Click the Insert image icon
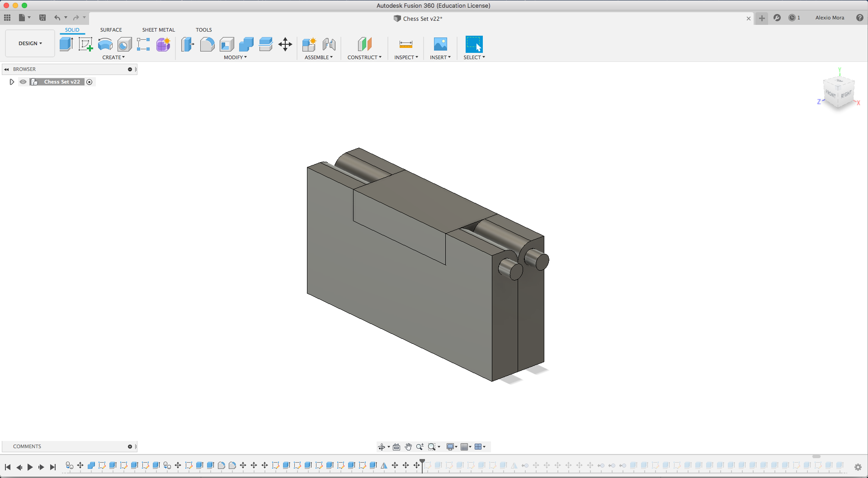This screenshot has width=868, height=478. pyautogui.click(x=440, y=44)
